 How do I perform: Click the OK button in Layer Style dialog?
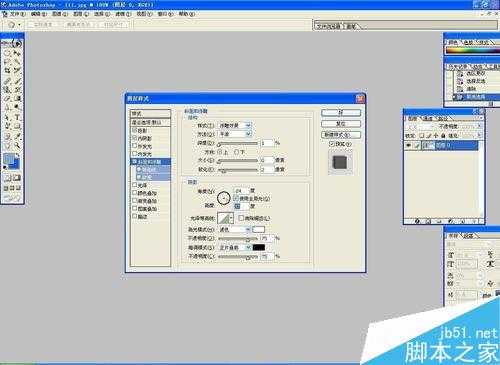pyautogui.click(x=341, y=113)
